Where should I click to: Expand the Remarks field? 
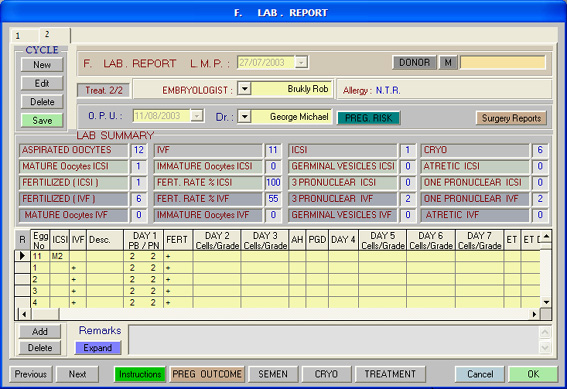tap(98, 348)
